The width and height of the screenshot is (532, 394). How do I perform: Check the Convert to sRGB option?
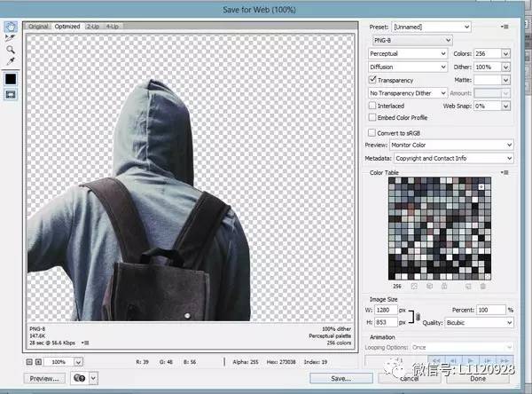[372, 131]
